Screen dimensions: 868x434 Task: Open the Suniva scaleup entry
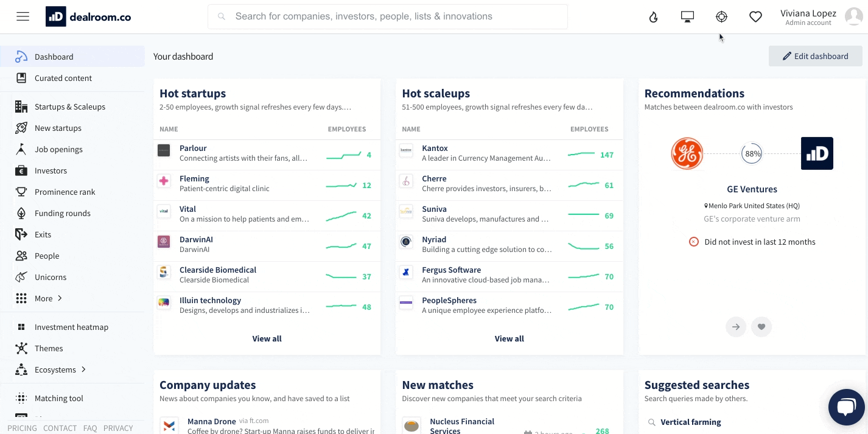coord(509,215)
